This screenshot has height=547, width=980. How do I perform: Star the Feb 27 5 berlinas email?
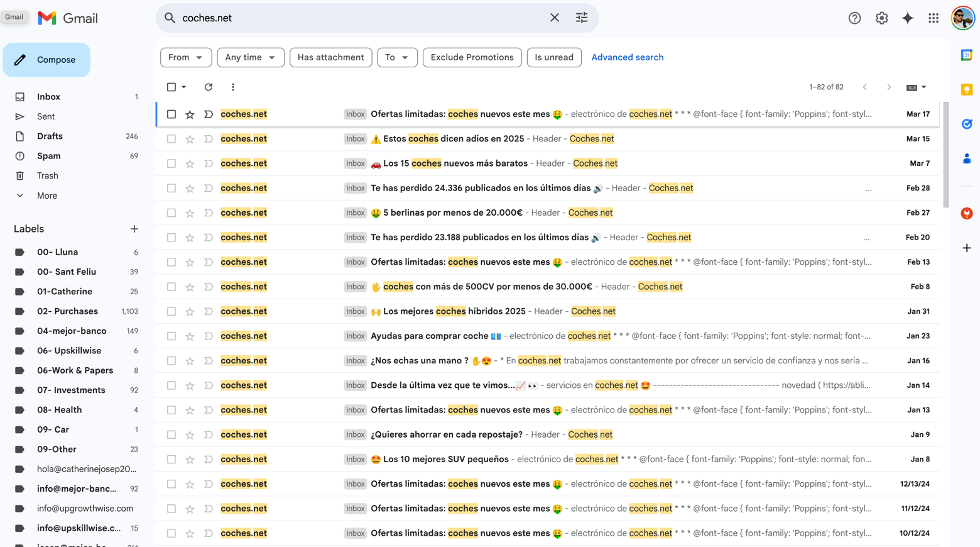click(x=190, y=213)
